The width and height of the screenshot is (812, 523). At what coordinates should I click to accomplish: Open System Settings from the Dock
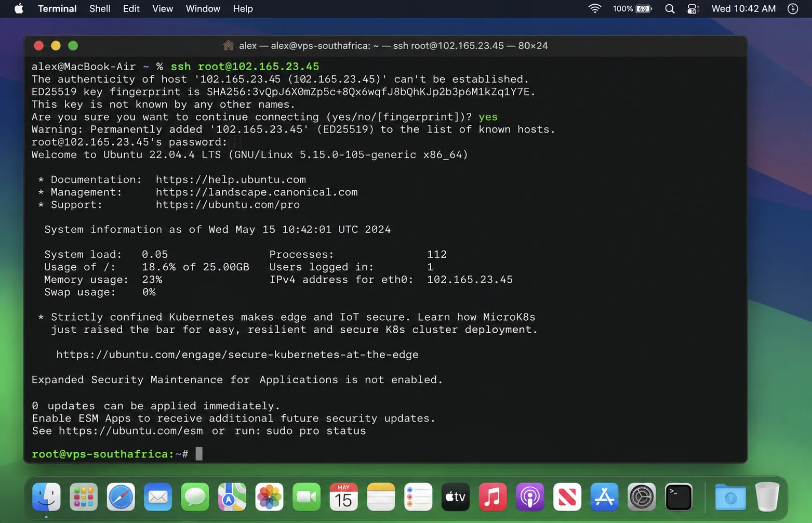click(x=642, y=497)
